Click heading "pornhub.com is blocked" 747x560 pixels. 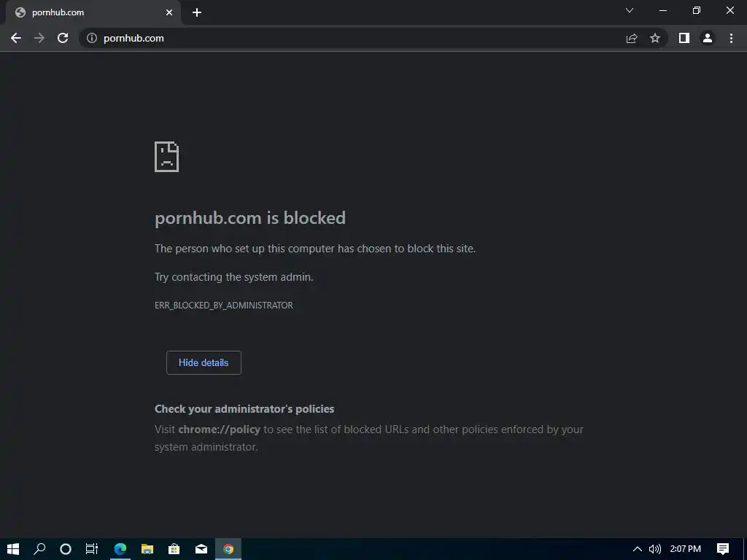[x=250, y=218]
